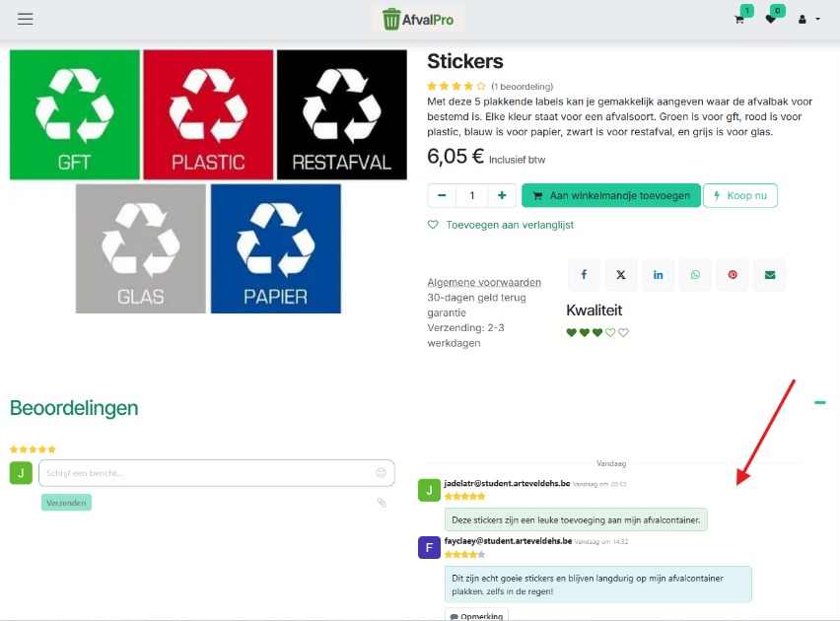Open the emoji picker in message box

pyautogui.click(x=381, y=472)
